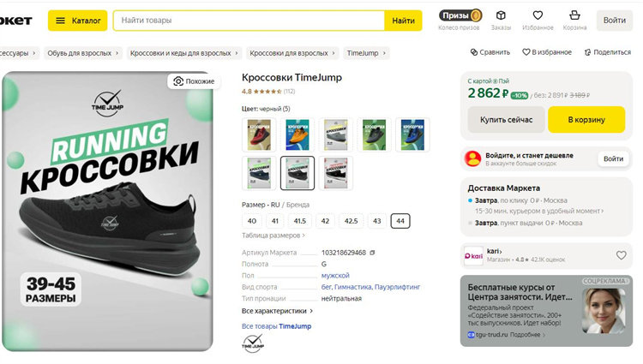The image size is (643, 364).
Task: Toggle В избранное for this product
Action: [x=547, y=52]
